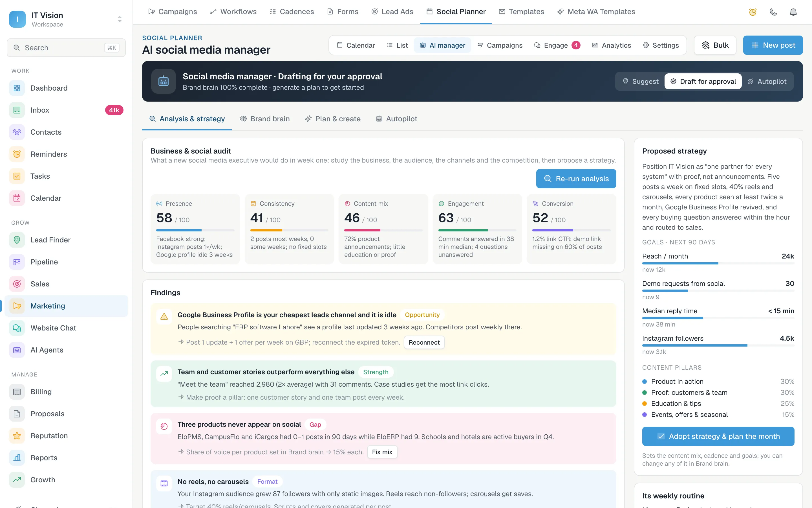
Task: Click the Instagram followers progress bar
Action: coord(718,345)
